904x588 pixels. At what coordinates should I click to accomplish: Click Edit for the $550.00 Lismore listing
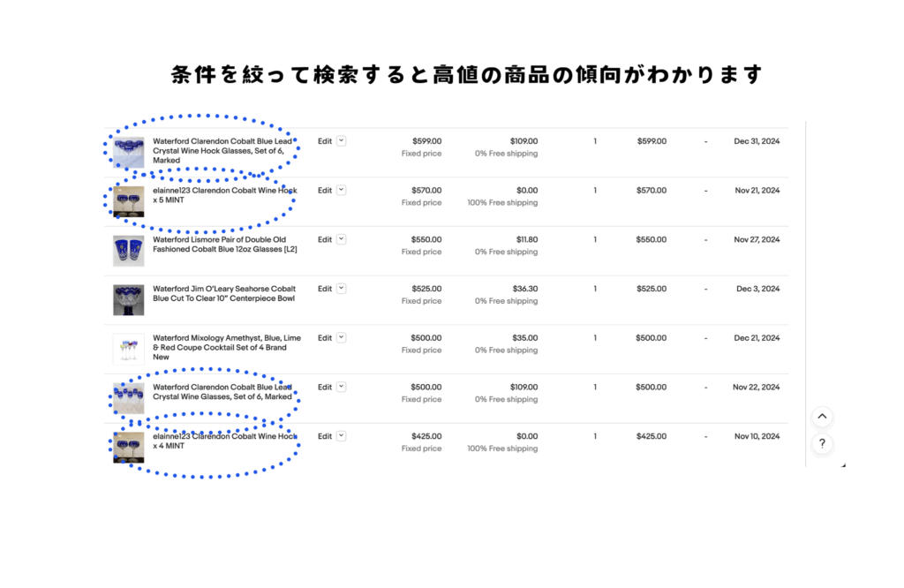coord(325,239)
